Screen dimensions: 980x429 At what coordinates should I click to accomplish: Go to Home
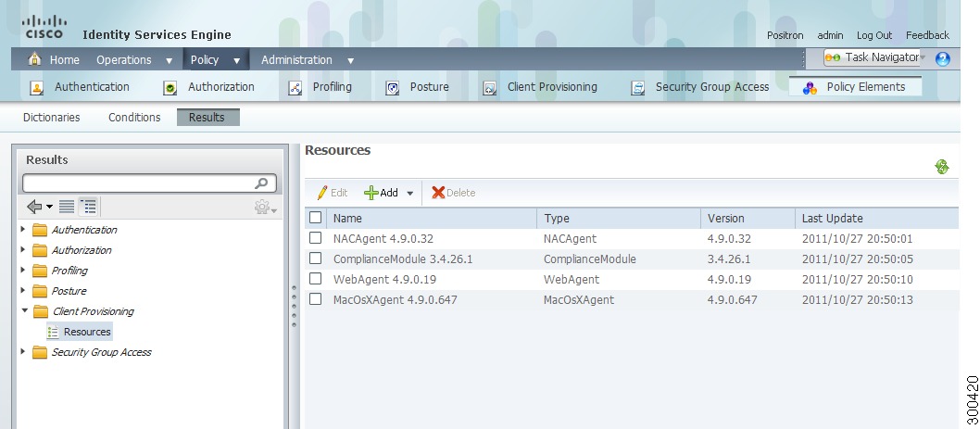(x=64, y=60)
